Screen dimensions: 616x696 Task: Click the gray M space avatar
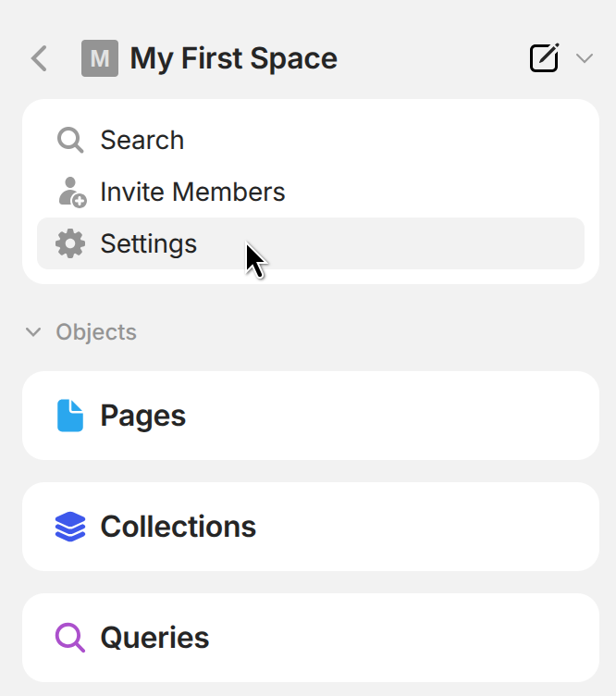click(100, 58)
